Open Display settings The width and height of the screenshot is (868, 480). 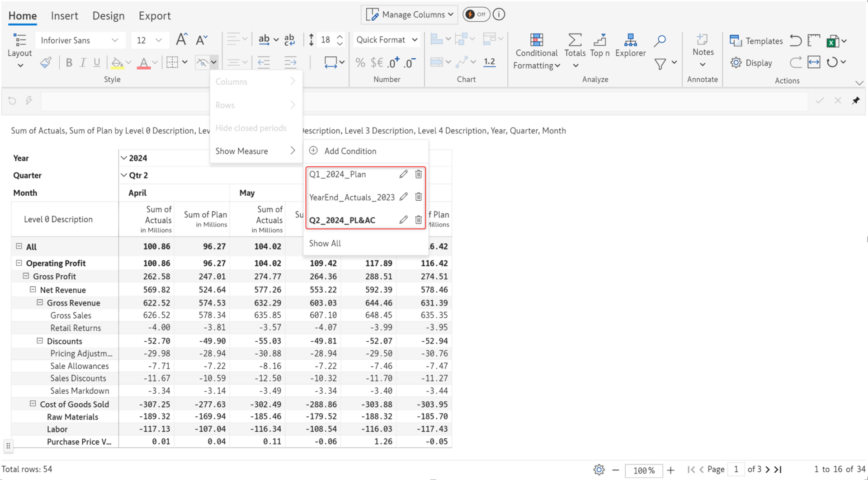(x=751, y=63)
